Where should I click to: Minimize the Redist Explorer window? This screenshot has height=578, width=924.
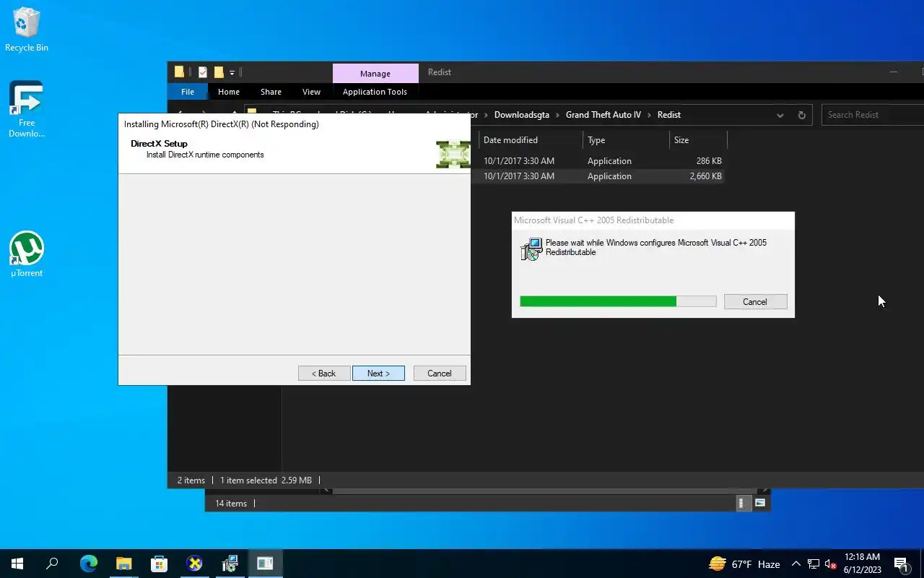click(894, 72)
